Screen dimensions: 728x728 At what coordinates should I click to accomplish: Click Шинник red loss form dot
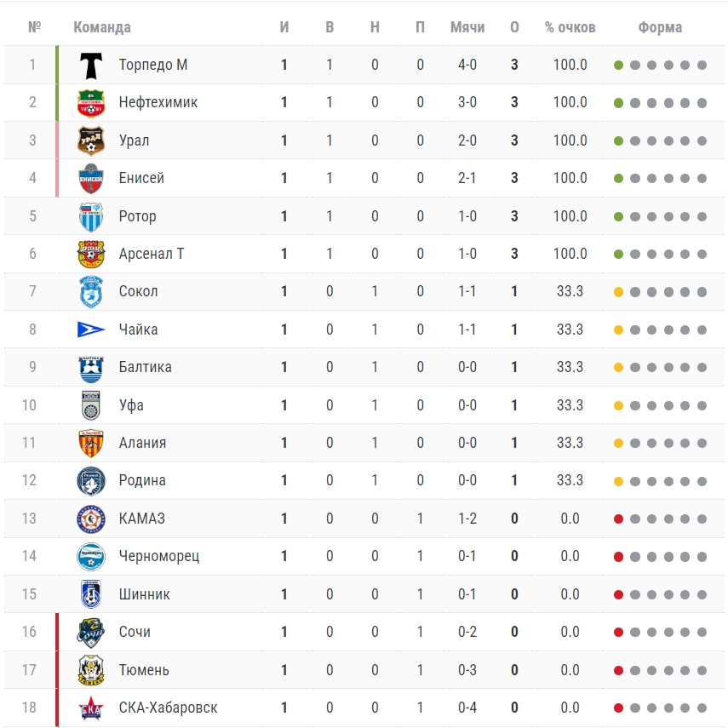pyautogui.click(x=618, y=595)
